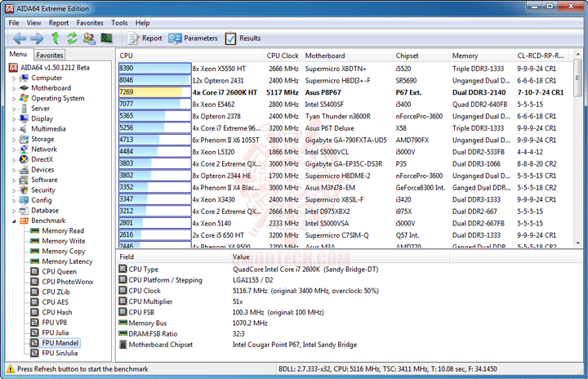This screenshot has width=588, height=379.
Task: Select the Database icon in tree
Action: [24, 211]
